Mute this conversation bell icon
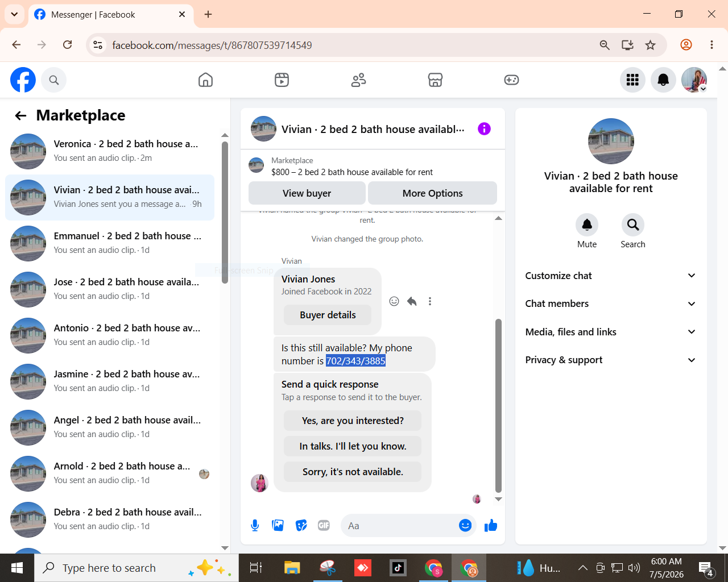Viewport: 728px width, 582px height. 587,225
